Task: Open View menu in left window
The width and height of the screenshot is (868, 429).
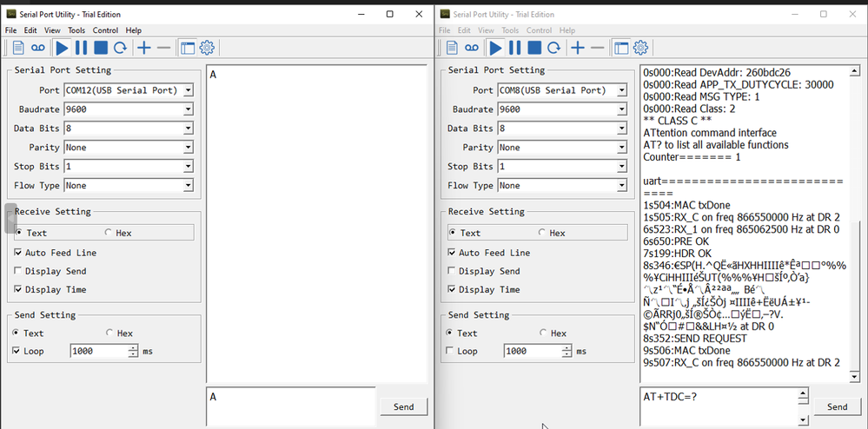Action: 53,30
